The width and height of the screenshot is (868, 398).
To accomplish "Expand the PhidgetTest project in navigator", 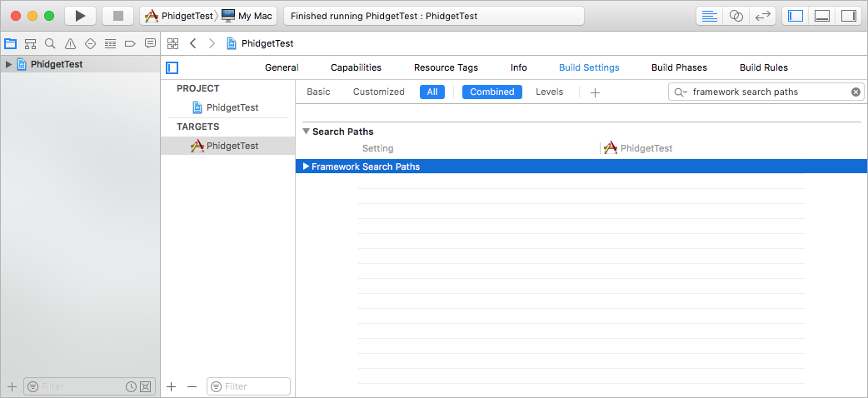I will (8, 64).
